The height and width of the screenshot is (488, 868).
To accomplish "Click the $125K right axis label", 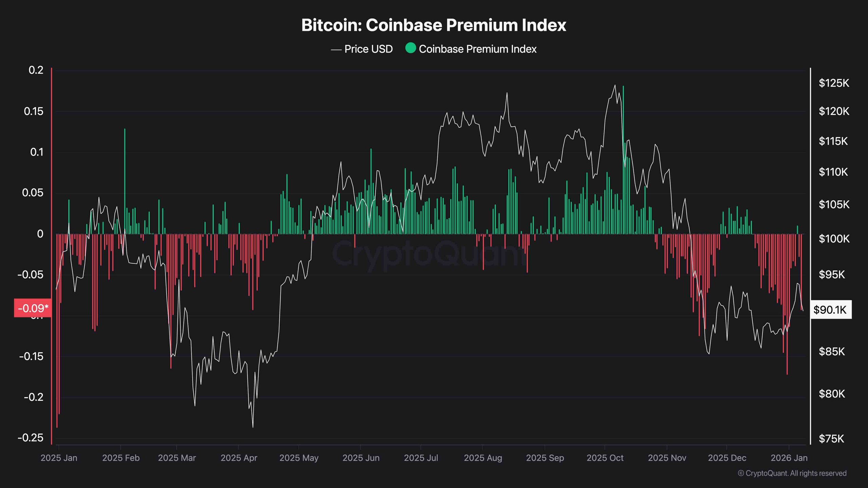I will pyautogui.click(x=834, y=83).
